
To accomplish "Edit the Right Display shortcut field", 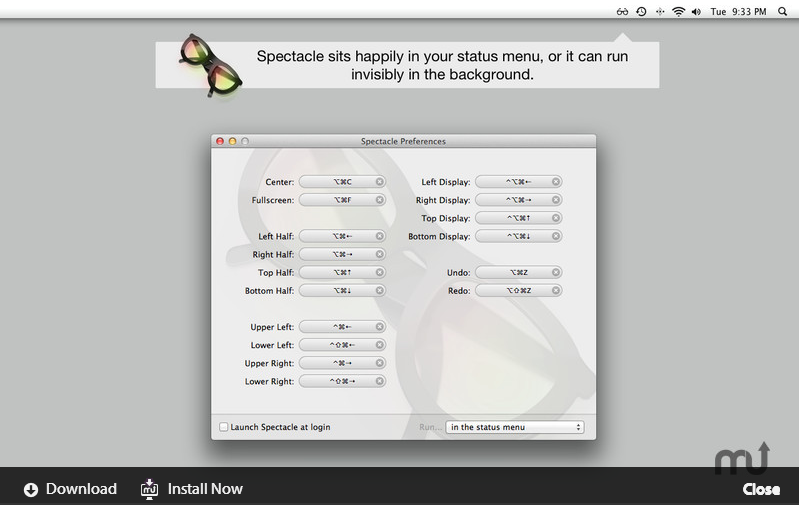I will tap(519, 200).
